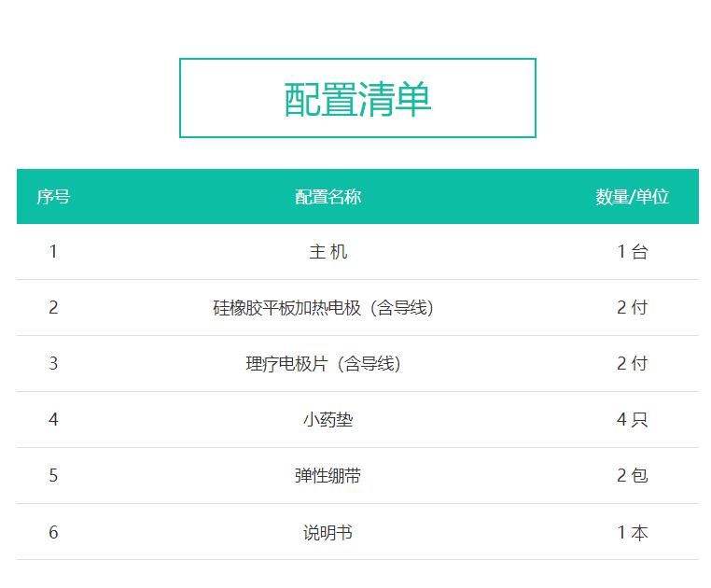The image size is (711, 588).
Task: Select the 4 只 quantity cell
Action: point(632,420)
